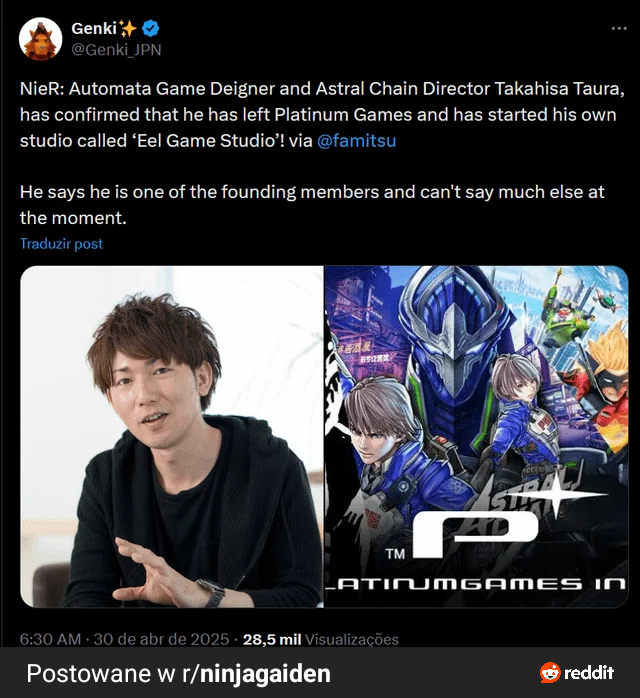Open the Astral Chain artwork image

[x=476, y=437]
